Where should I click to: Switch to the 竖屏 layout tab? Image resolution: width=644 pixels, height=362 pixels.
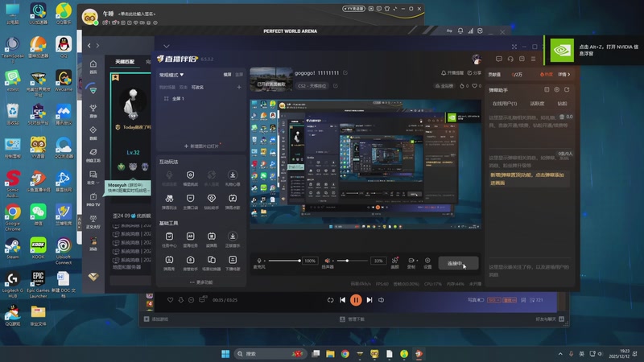pyautogui.click(x=239, y=75)
